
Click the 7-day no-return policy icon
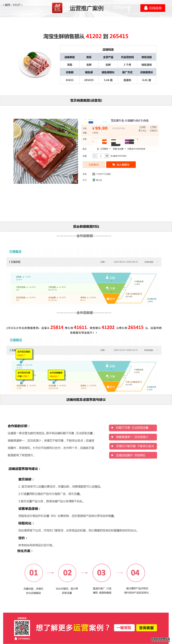click(94, 174)
